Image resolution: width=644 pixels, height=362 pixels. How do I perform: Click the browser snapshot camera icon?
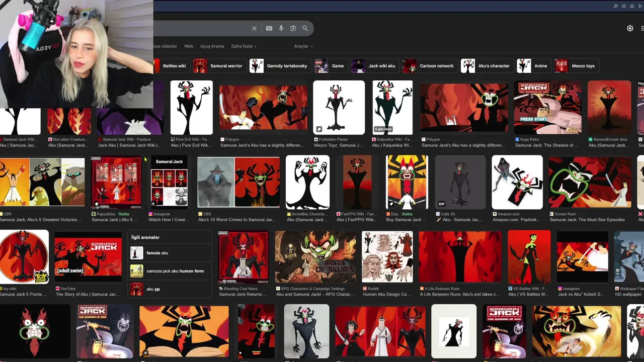(x=632, y=6)
